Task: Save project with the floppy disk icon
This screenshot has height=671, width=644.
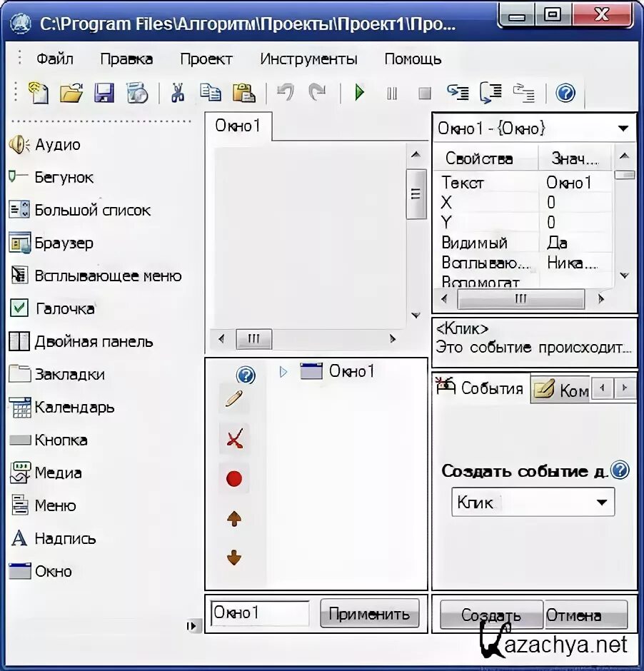Action: pos(104,92)
